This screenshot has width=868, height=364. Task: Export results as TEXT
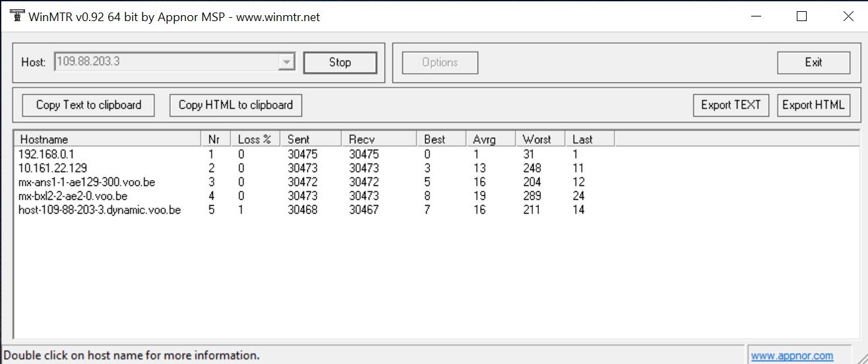pyautogui.click(x=731, y=105)
